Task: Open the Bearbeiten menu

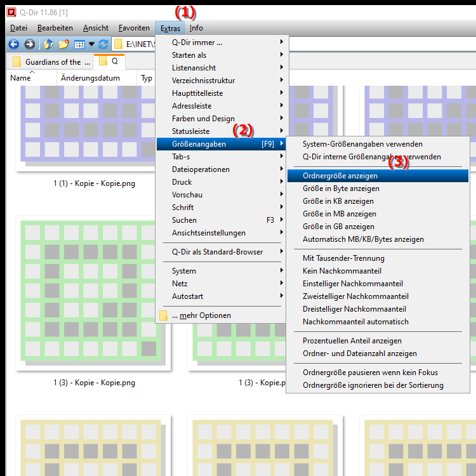Action: click(x=55, y=28)
